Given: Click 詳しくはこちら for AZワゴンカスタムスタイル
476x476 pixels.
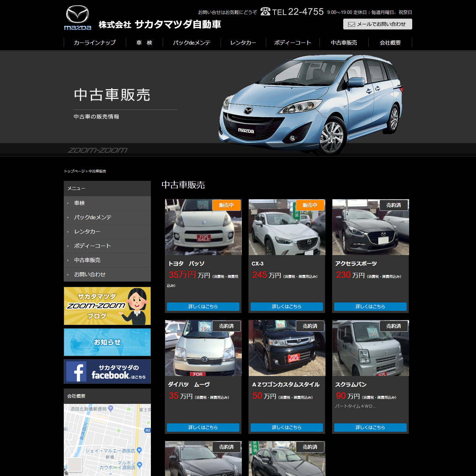Looking at the screenshot, I should (287, 427).
